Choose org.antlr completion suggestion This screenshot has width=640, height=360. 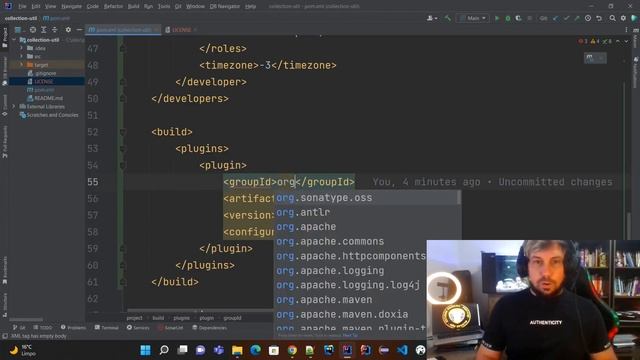[x=367, y=212]
